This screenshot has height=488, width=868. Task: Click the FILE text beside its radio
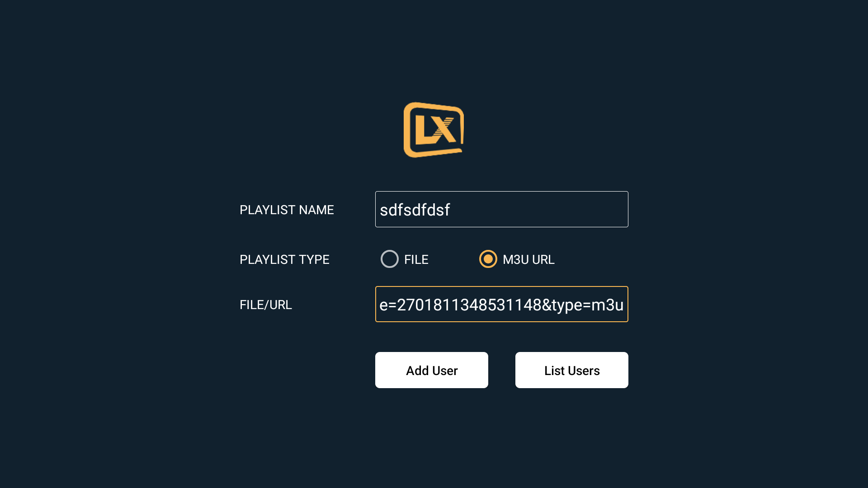pyautogui.click(x=416, y=259)
